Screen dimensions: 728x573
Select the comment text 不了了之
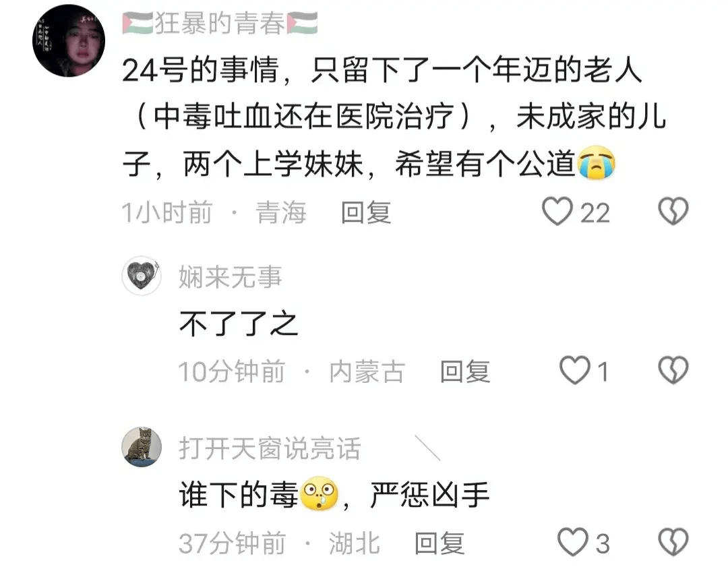tap(238, 324)
